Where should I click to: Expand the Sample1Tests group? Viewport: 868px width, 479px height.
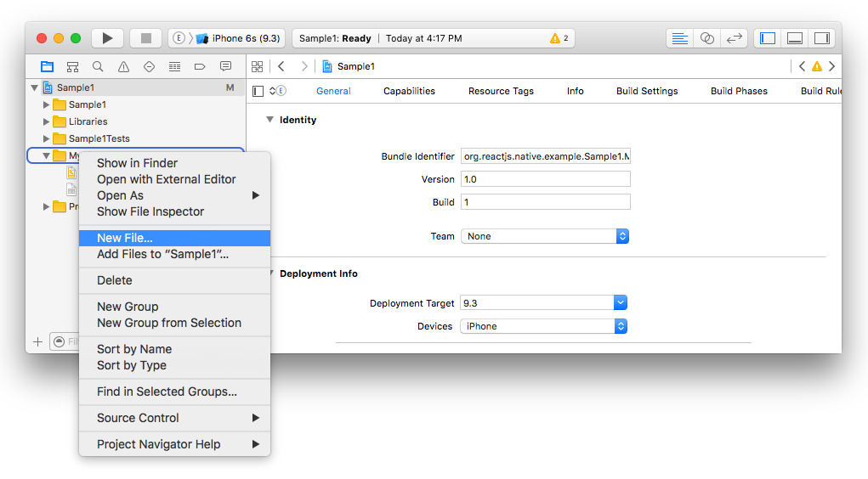47,138
